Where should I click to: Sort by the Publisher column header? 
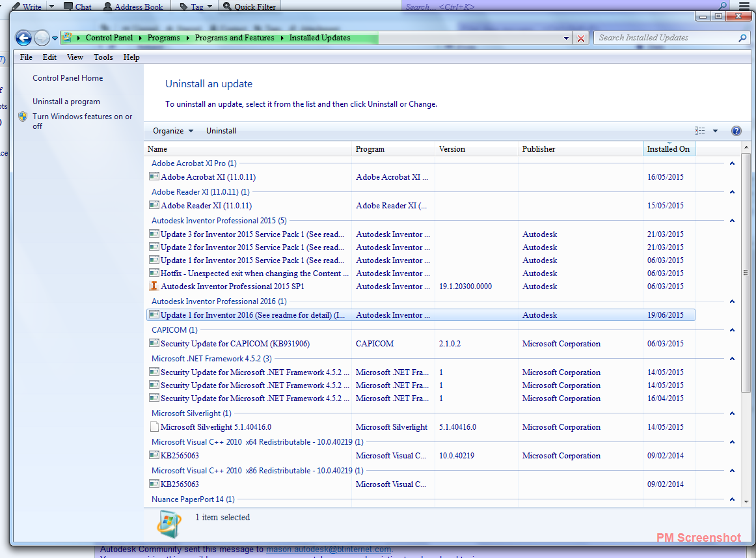click(x=580, y=149)
